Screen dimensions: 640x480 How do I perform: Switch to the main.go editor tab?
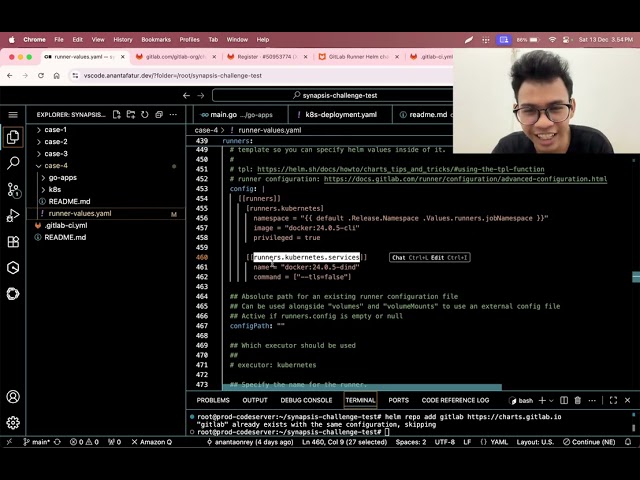[x=240, y=115]
